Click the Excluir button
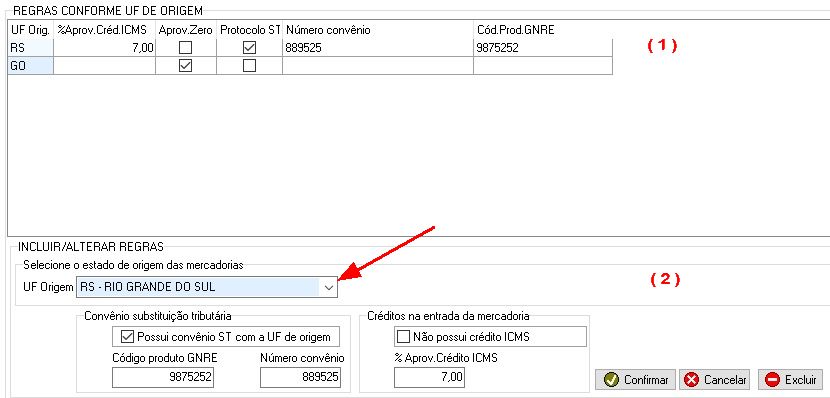The image size is (830, 398). pos(790,379)
